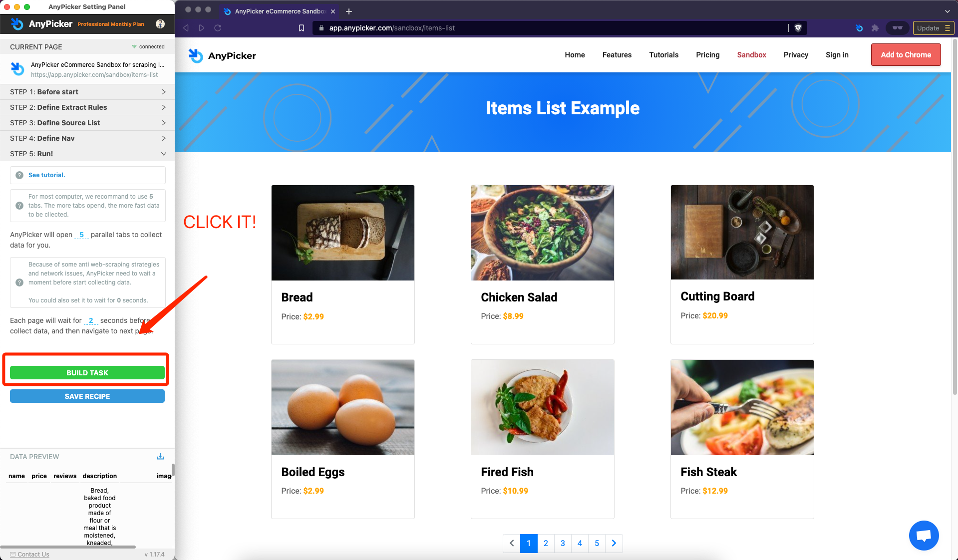Click the browser reload icon
This screenshot has height=560, width=958.
218,28
